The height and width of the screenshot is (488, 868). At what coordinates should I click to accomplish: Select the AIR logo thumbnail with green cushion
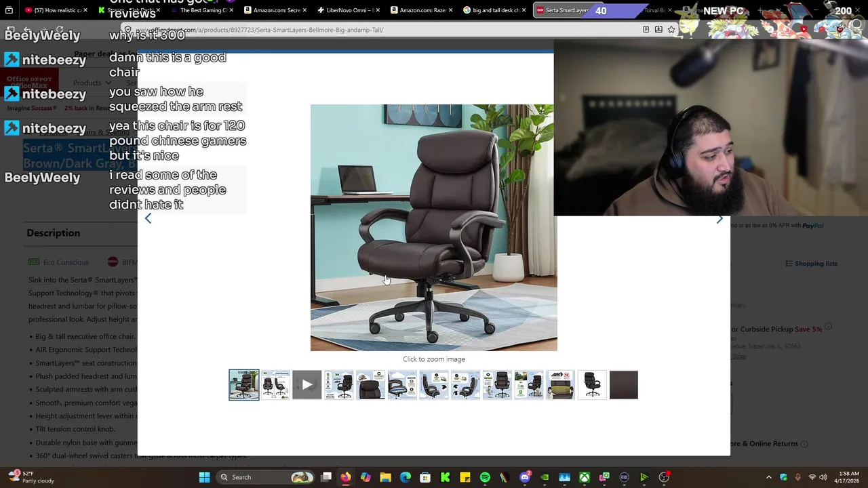pos(560,385)
